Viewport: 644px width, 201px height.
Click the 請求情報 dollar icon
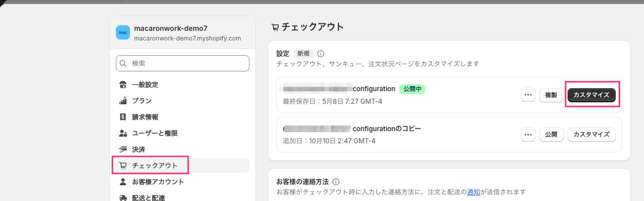click(123, 117)
